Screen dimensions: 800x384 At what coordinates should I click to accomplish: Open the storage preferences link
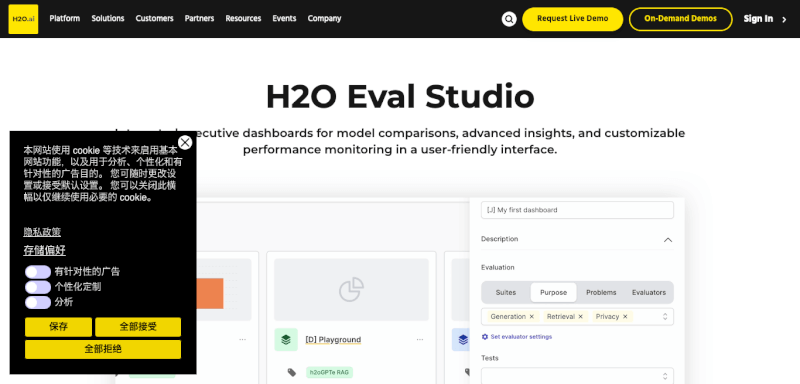tap(44, 250)
